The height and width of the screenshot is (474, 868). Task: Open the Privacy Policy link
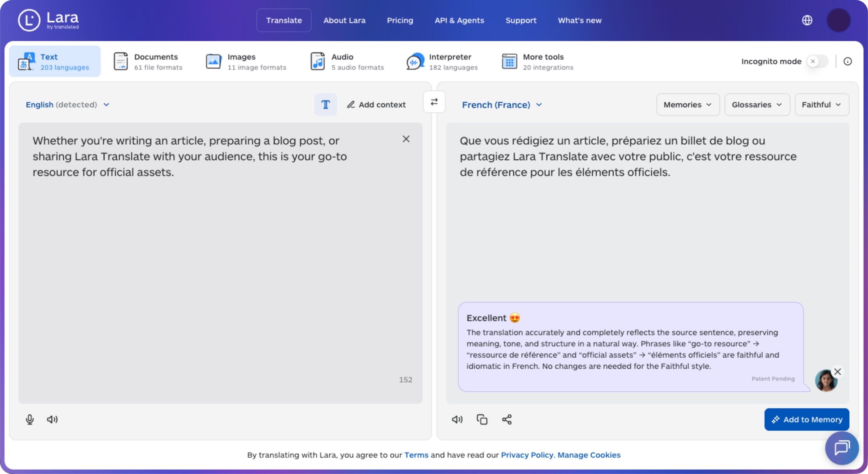527,455
